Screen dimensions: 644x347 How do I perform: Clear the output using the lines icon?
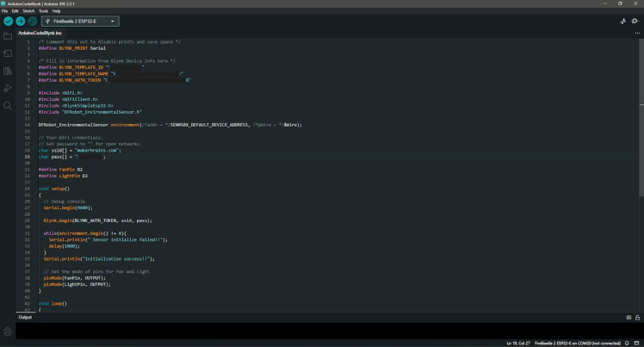629,318
